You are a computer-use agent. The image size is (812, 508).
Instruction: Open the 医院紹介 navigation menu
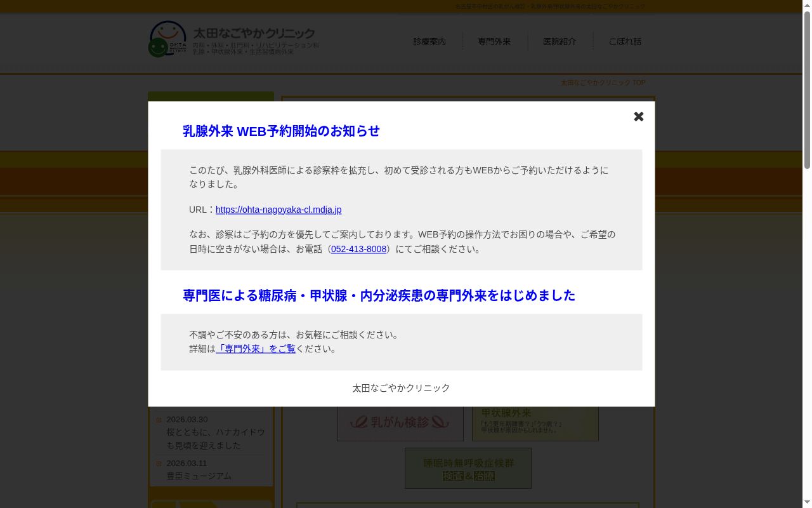point(560,41)
